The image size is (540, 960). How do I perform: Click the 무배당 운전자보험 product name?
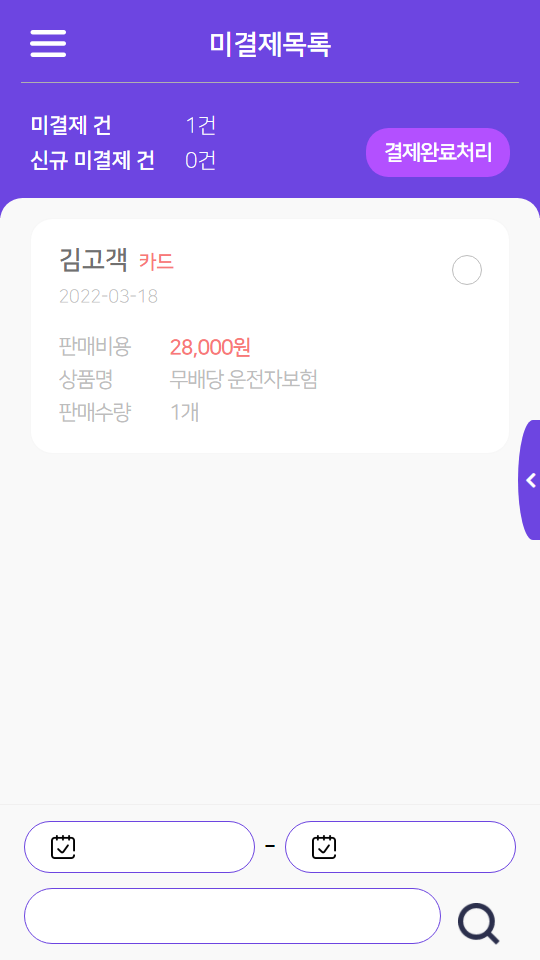click(x=243, y=380)
